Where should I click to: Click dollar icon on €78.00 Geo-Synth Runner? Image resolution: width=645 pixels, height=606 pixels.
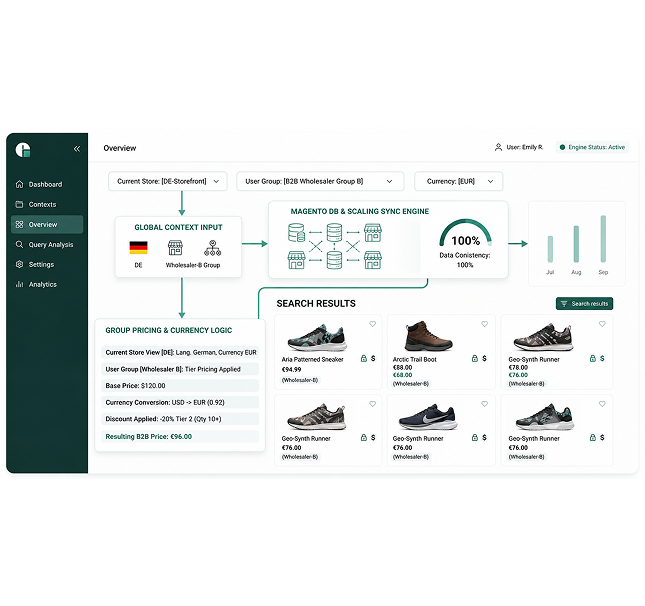tap(602, 358)
